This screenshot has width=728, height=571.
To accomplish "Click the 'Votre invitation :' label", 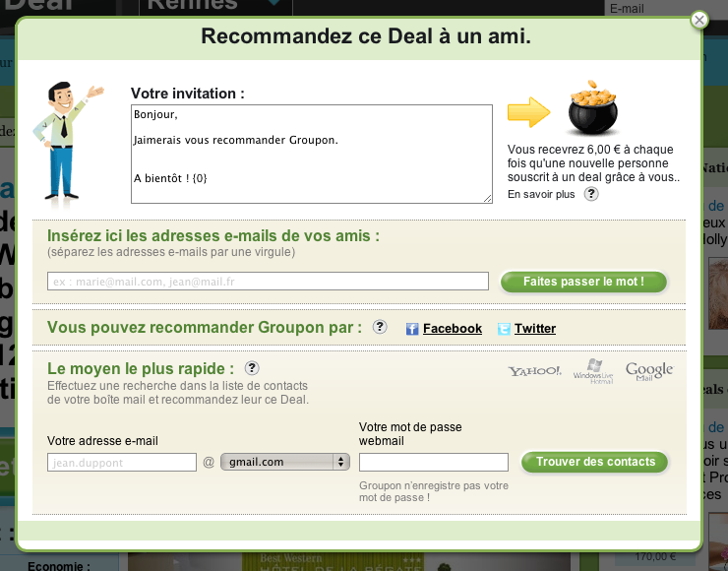I will (188, 94).
